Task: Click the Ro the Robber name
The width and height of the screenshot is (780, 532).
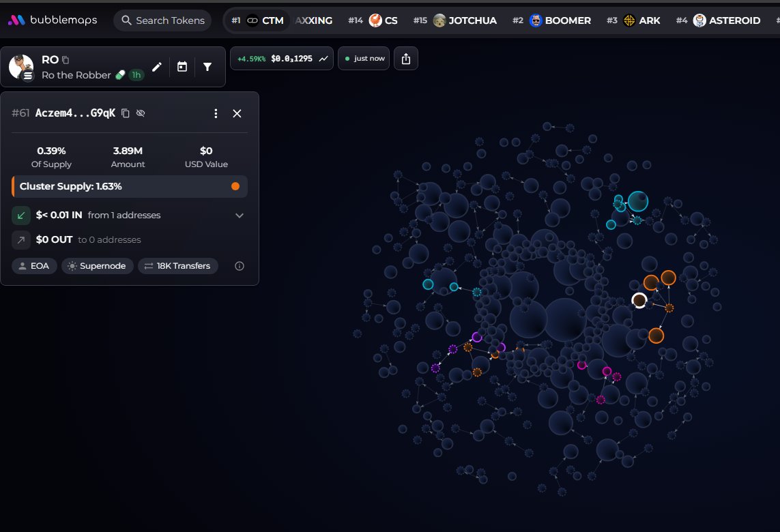Action: pyautogui.click(x=76, y=75)
